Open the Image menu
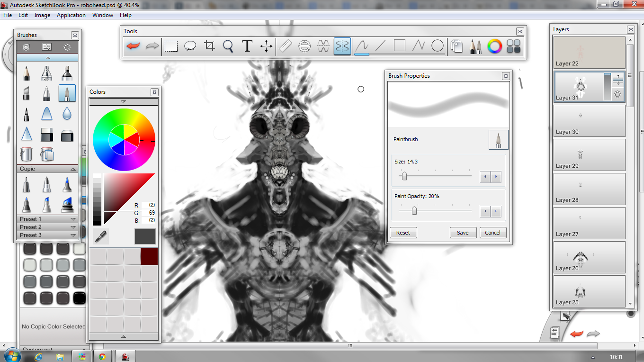The height and width of the screenshot is (362, 644). 42,15
